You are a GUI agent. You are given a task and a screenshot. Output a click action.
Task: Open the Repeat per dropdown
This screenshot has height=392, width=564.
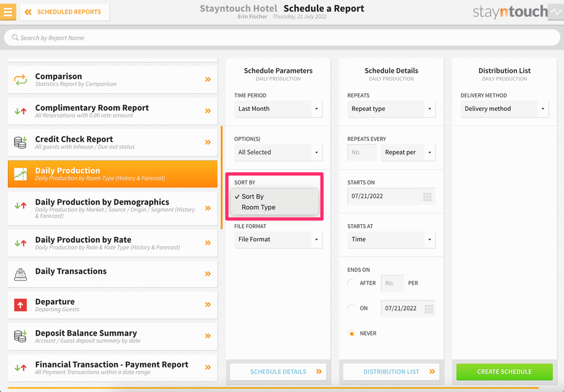click(x=408, y=153)
